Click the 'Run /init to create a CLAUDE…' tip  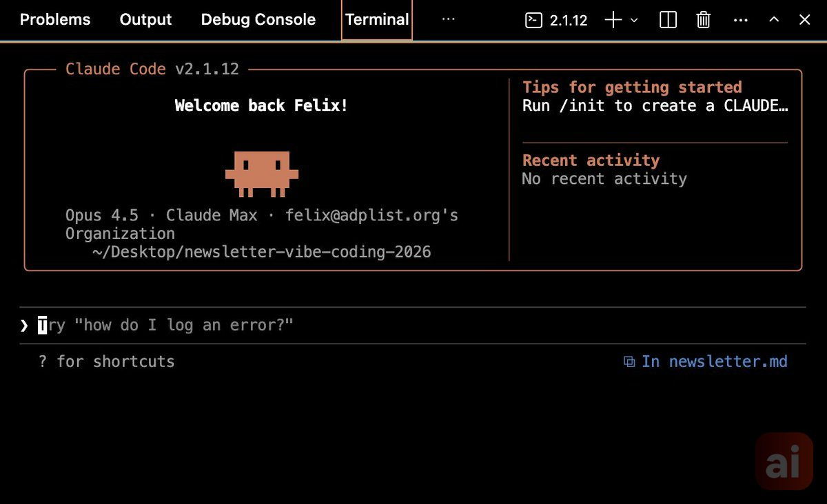coord(655,106)
